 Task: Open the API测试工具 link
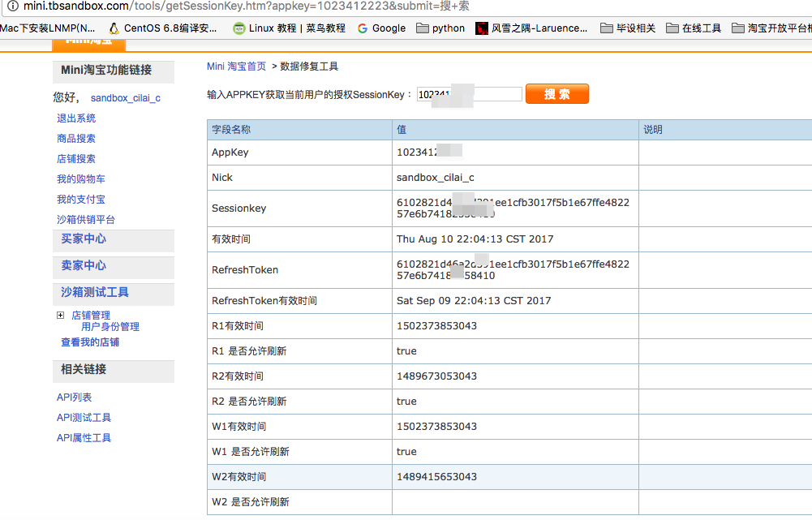[84, 418]
